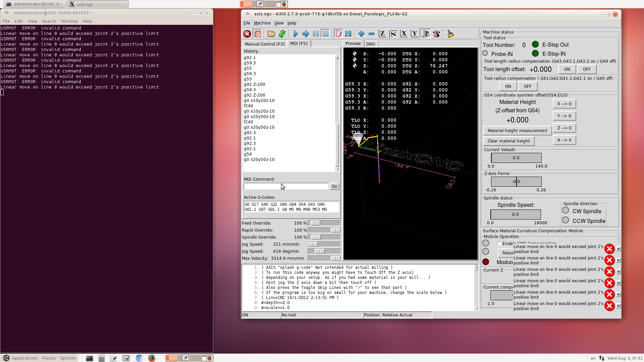This screenshot has height=362, width=644.
Task: Switch to Z top view icon
Action: click(x=382, y=34)
